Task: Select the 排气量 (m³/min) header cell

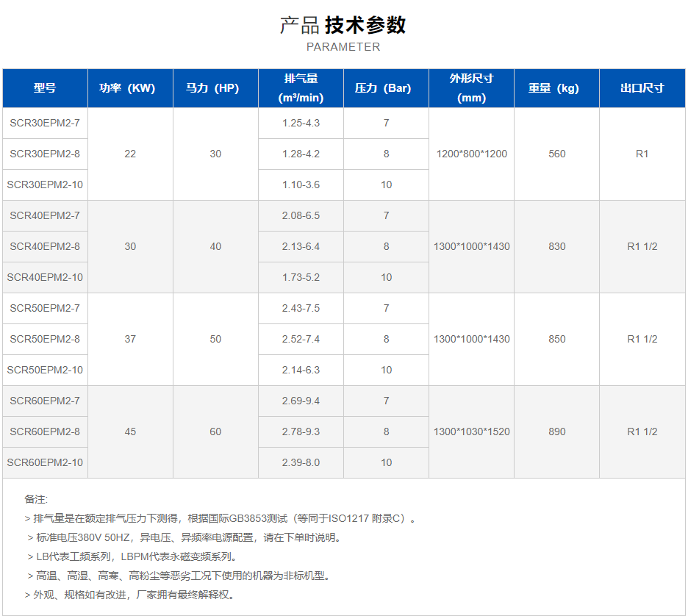Action: (x=301, y=88)
